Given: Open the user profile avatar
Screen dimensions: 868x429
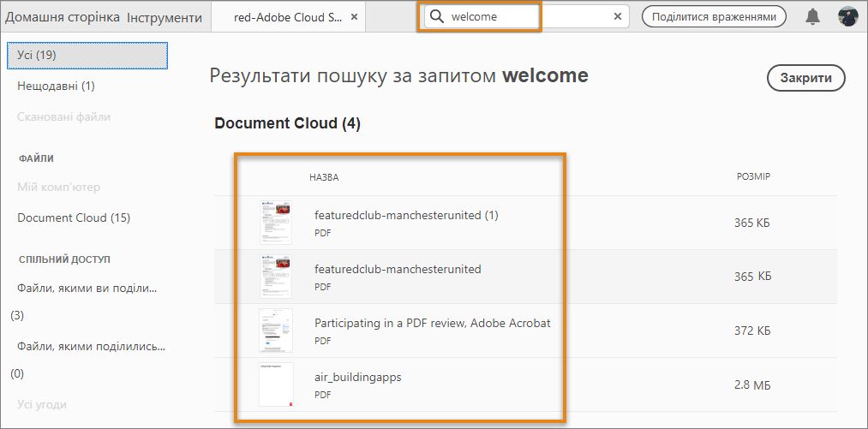Looking at the screenshot, I should (x=847, y=16).
